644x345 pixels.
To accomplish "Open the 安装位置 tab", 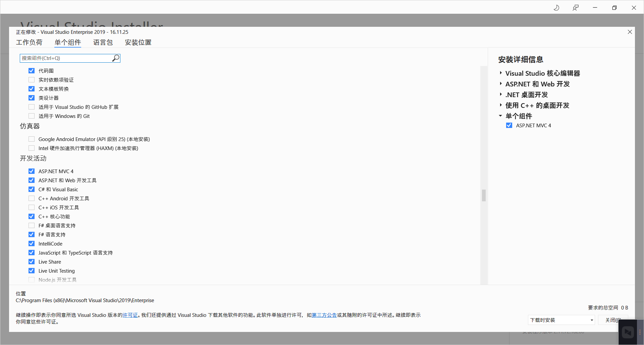I will [138, 42].
